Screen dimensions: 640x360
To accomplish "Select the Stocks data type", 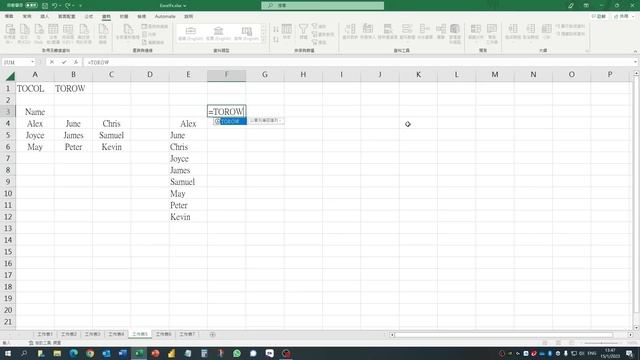I will [191, 33].
